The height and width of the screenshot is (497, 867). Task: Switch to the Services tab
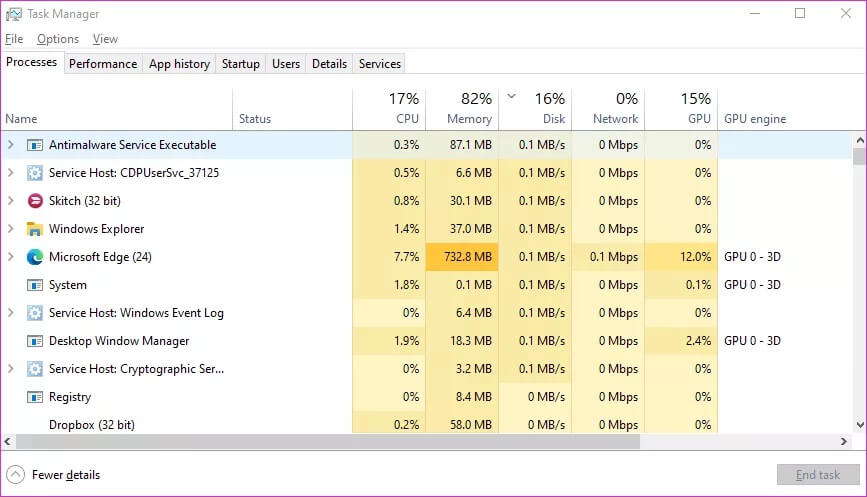tap(379, 64)
